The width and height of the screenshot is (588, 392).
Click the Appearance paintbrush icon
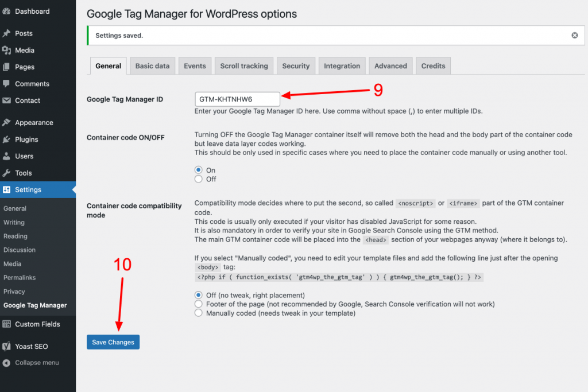coord(6,123)
